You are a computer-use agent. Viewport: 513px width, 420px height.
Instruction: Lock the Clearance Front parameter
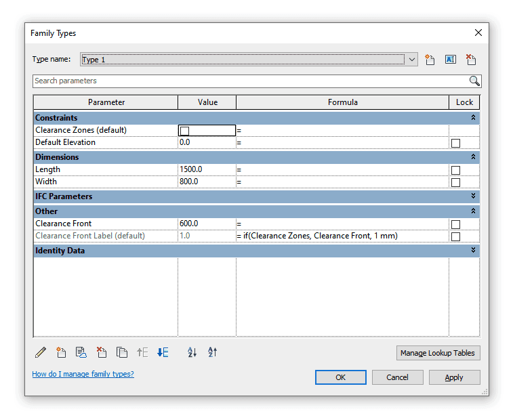pos(455,224)
